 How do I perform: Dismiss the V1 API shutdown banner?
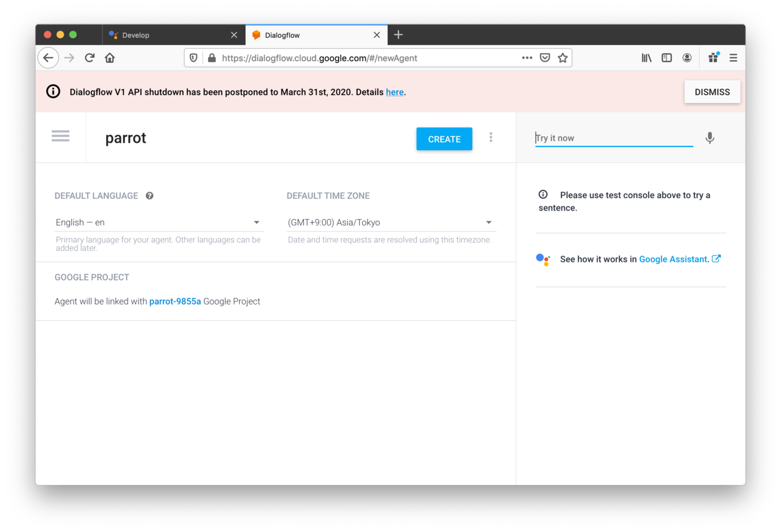pyautogui.click(x=712, y=92)
